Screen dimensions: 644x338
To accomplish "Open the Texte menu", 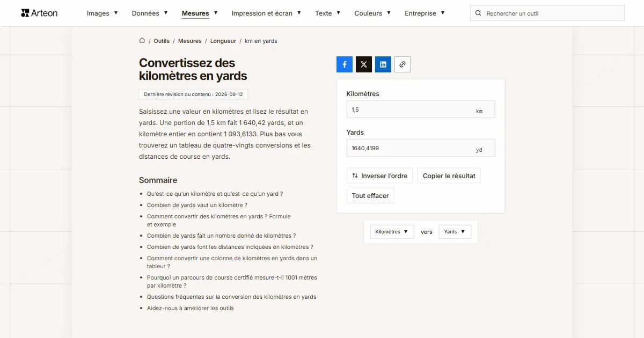I will click(x=328, y=13).
